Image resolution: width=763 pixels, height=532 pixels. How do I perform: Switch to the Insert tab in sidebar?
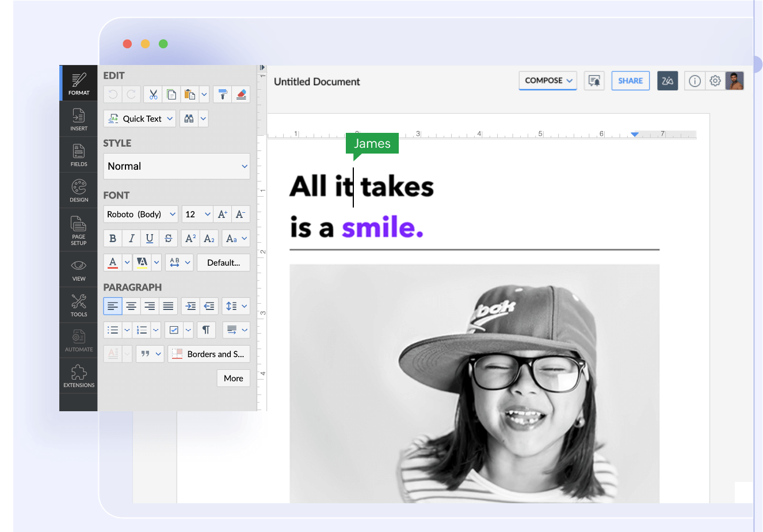(x=79, y=119)
